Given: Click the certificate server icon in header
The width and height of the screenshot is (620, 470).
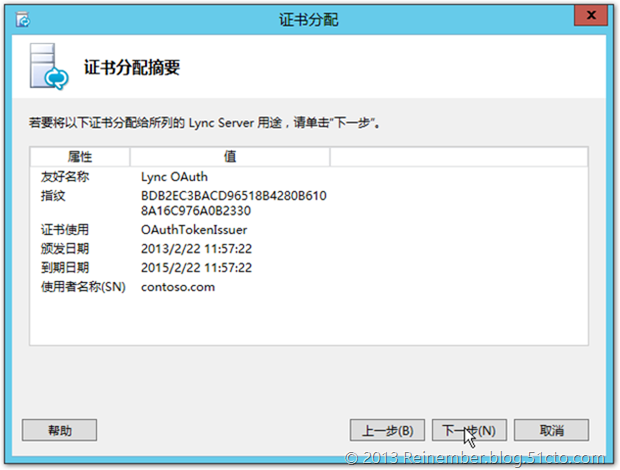Looking at the screenshot, I should (48, 67).
